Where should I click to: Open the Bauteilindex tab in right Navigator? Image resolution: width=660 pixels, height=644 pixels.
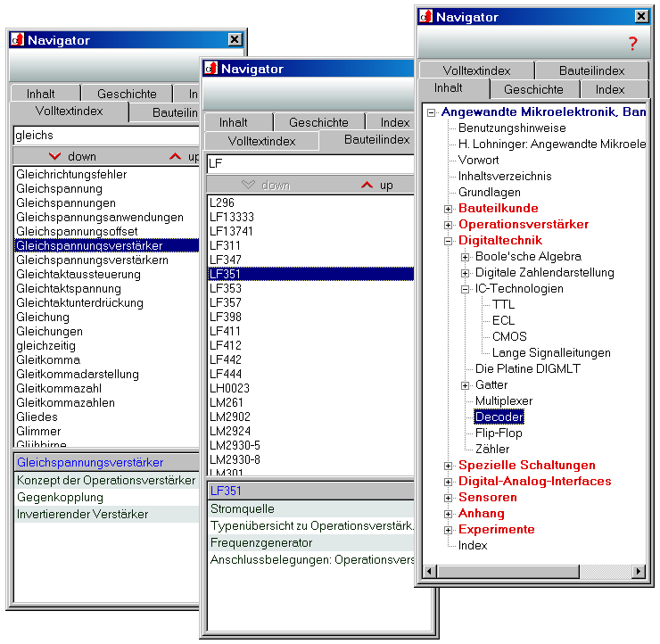tap(591, 70)
